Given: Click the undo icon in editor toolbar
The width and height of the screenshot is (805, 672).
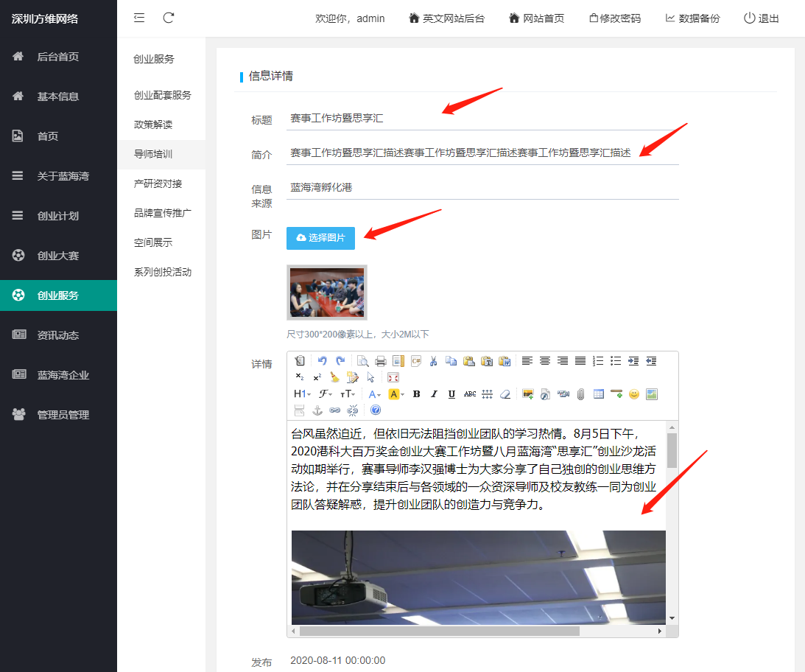Looking at the screenshot, I should pos(322,361).
